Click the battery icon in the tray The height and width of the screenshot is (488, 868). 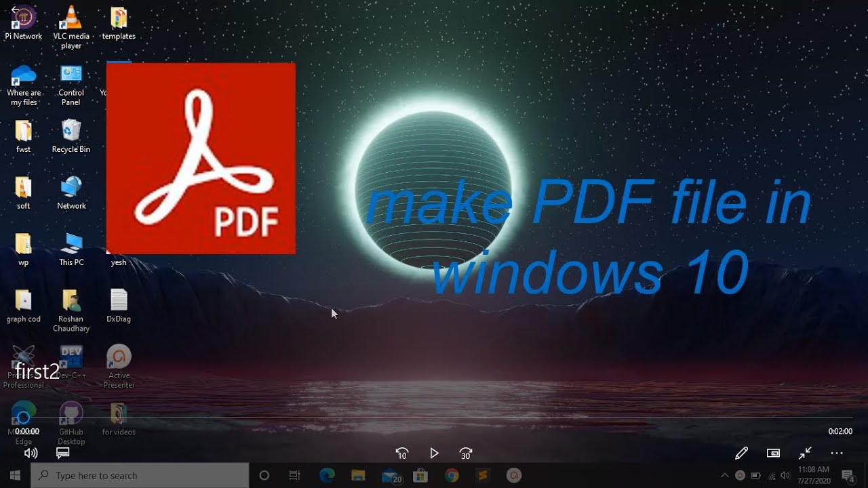click(x=755, y=475)
